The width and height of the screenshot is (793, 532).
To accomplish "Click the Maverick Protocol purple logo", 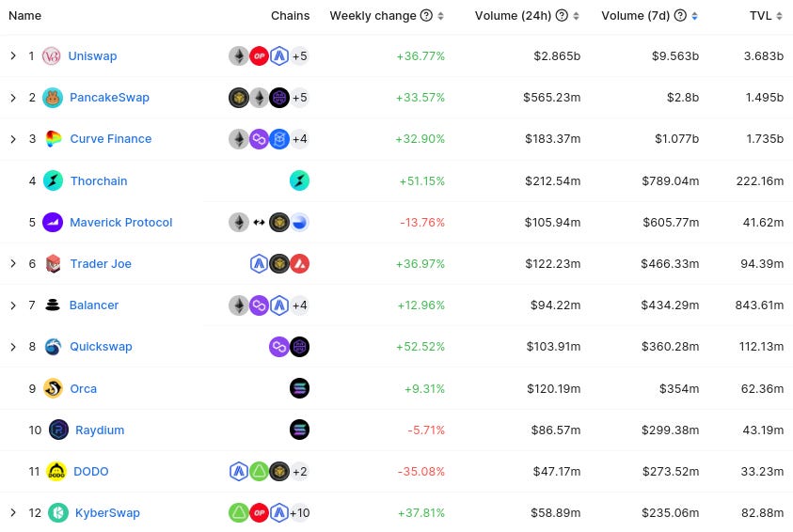I will click(53, 223).
